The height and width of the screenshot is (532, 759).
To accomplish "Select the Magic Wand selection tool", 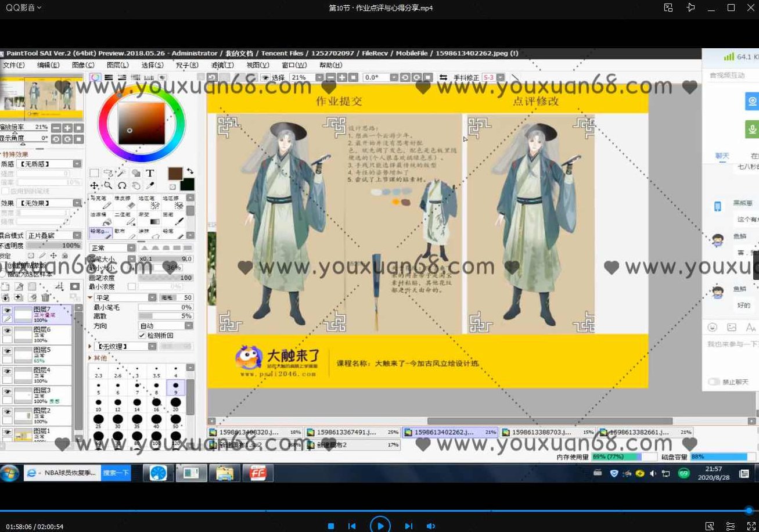I will click(120, 172).
